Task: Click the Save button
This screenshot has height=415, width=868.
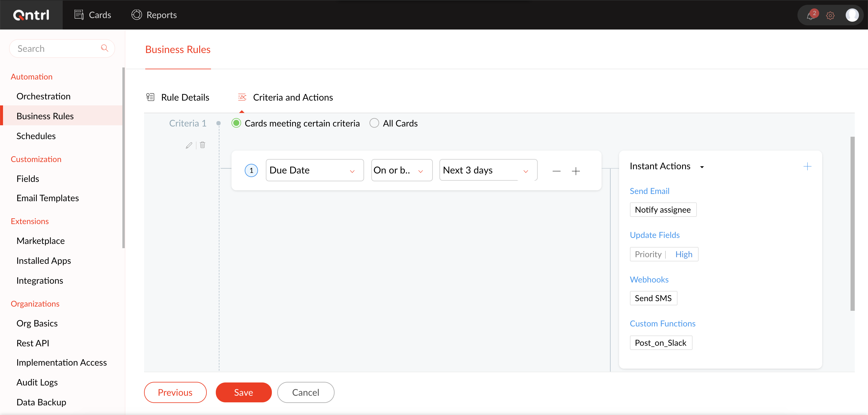Action: tap(244, 392)
